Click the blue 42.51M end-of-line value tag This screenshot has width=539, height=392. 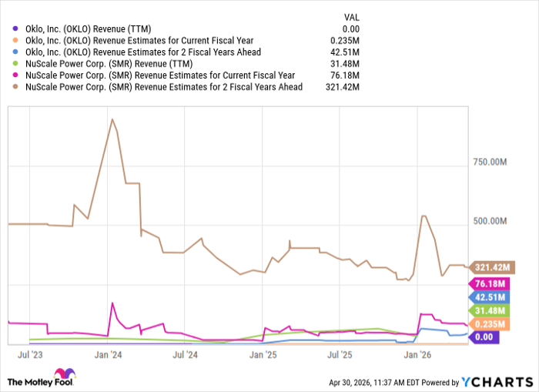(x=489, y=297)
